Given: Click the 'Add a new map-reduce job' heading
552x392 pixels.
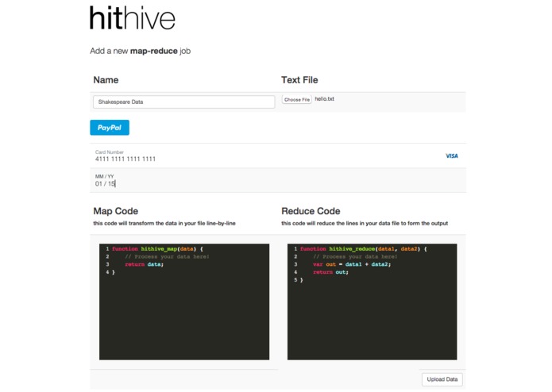Looking at the screenshot, I should click(140, 51).
